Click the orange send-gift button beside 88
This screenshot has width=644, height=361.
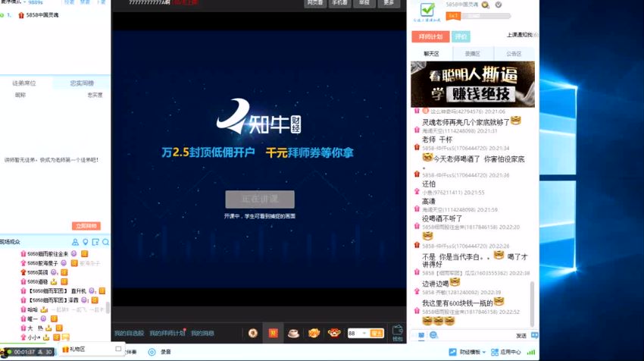point(377,333)
